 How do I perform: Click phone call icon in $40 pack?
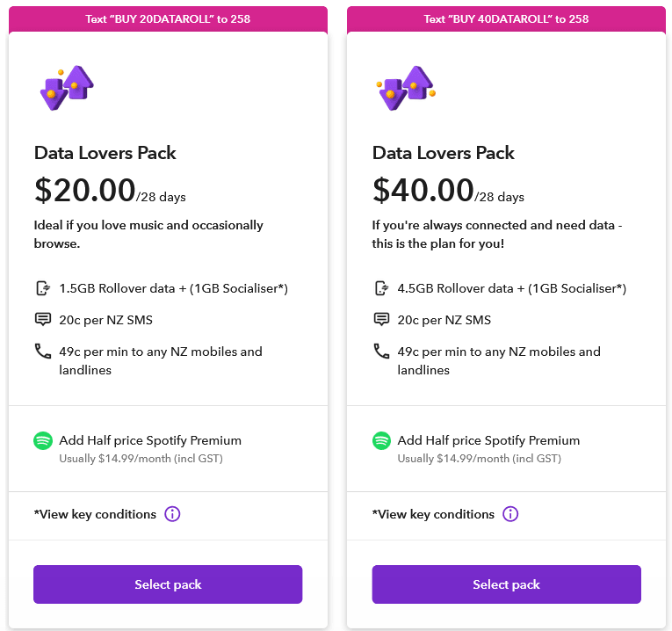pyautogui.click(x=381, y=352)
